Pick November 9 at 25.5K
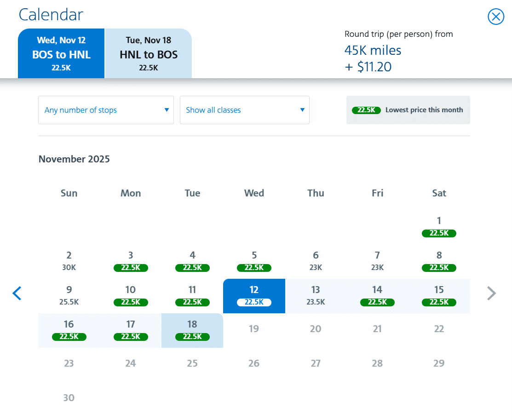Viewport: 512px width, 420px height. 69,296
